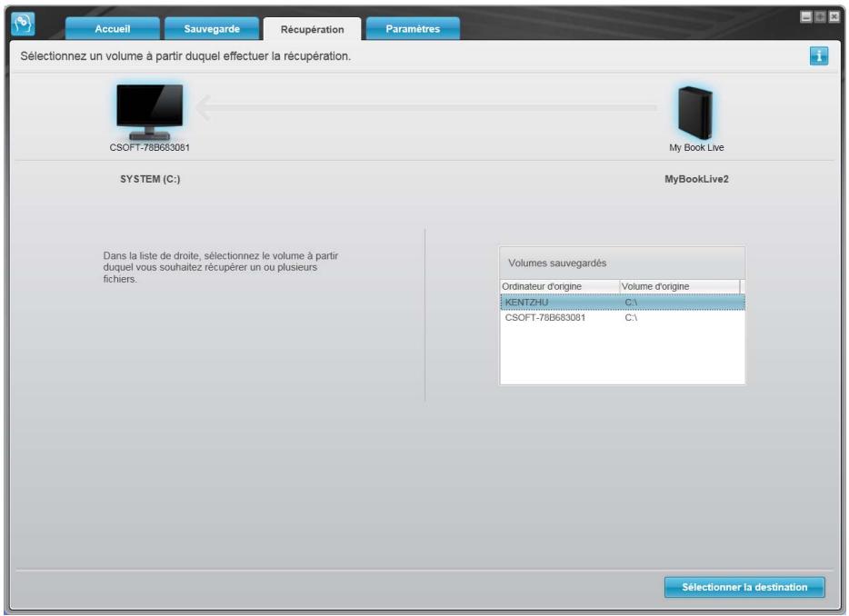Screen dimensions: 849x616
Task: Close the application window
Action: [x=834, y=16]
